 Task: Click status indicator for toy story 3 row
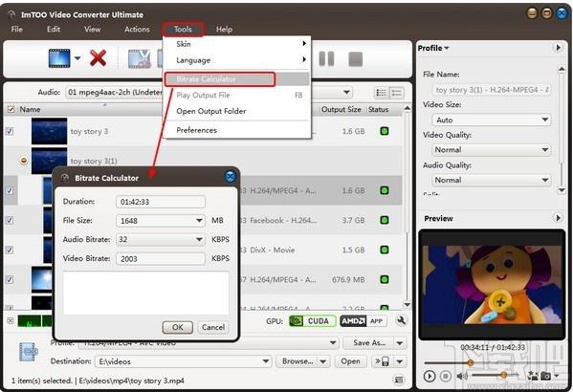pos(384,131)
